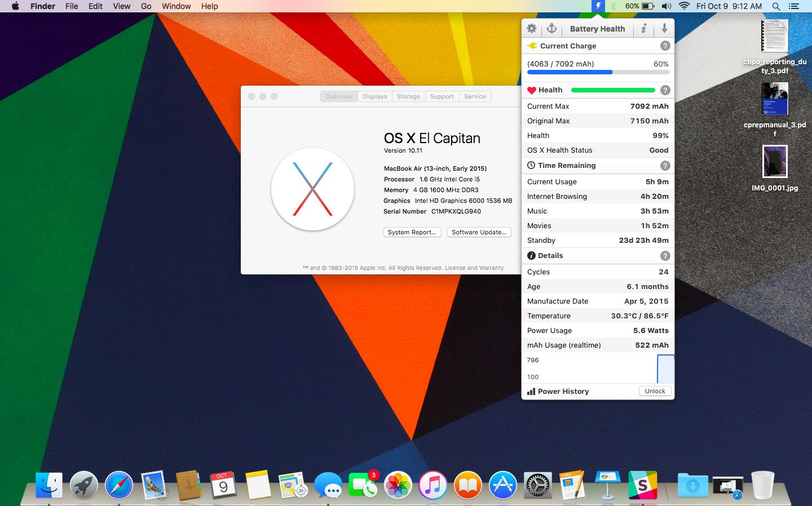Open the Help menu
This screenshot has height=506, width=812.
point(209,6)
